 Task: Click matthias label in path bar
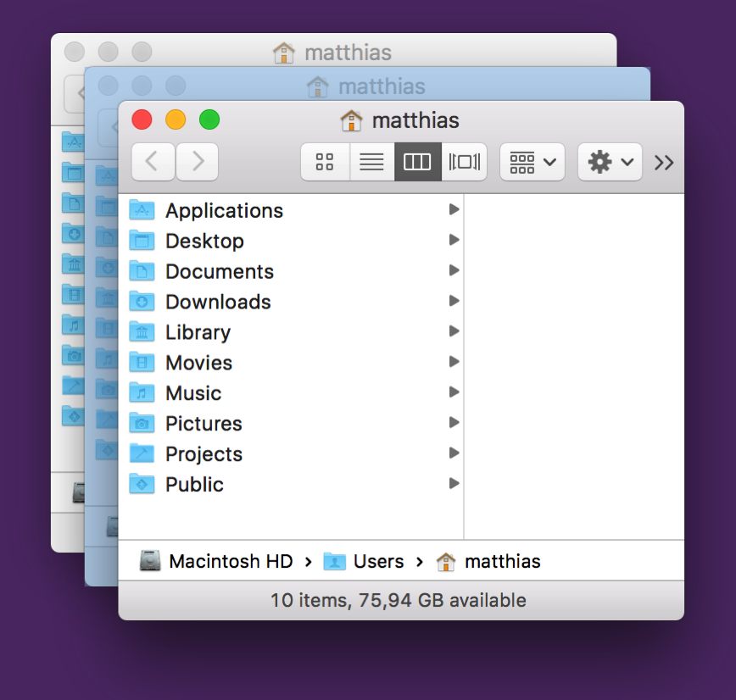tap(503, 561)
